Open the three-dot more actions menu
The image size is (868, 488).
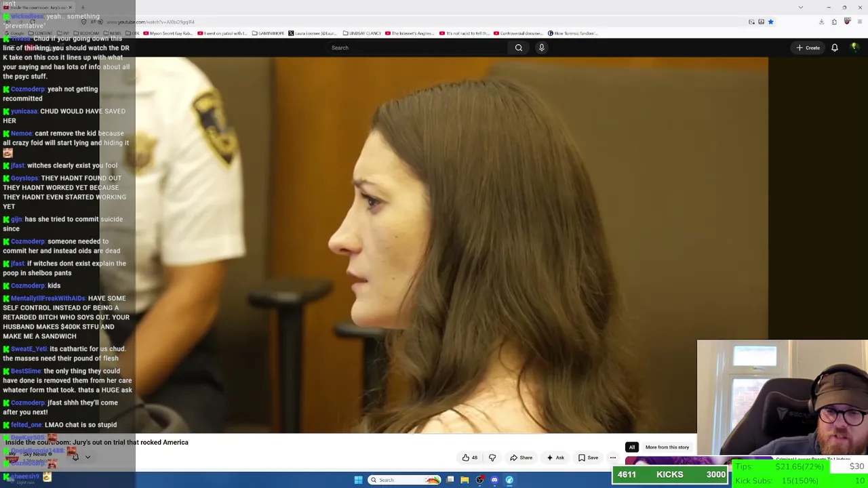point(613,457)
